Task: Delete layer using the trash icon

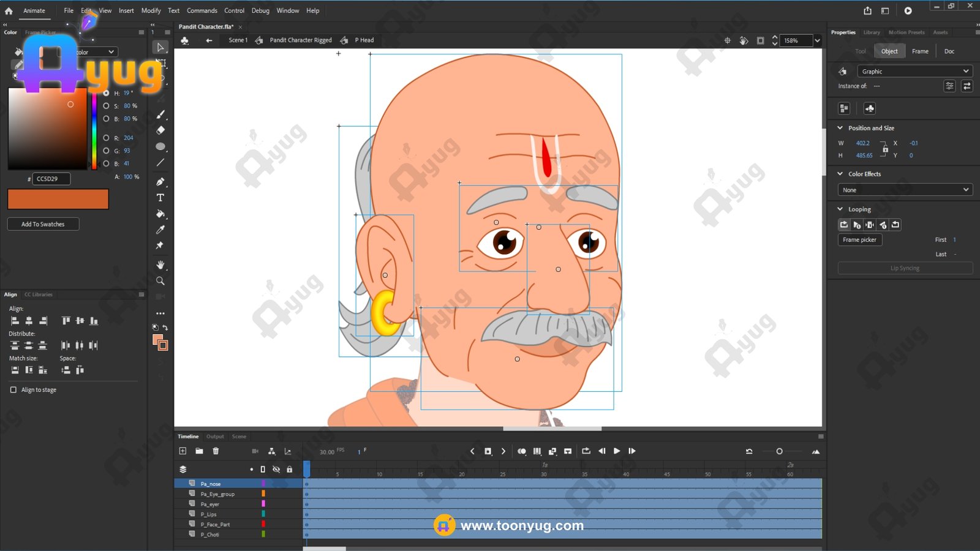Action: click(x=216, y=451)
